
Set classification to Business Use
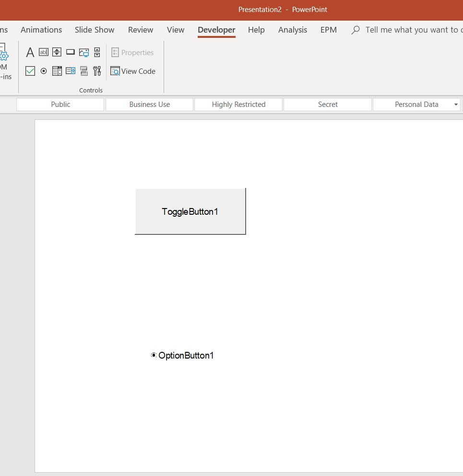click(150, 104)
